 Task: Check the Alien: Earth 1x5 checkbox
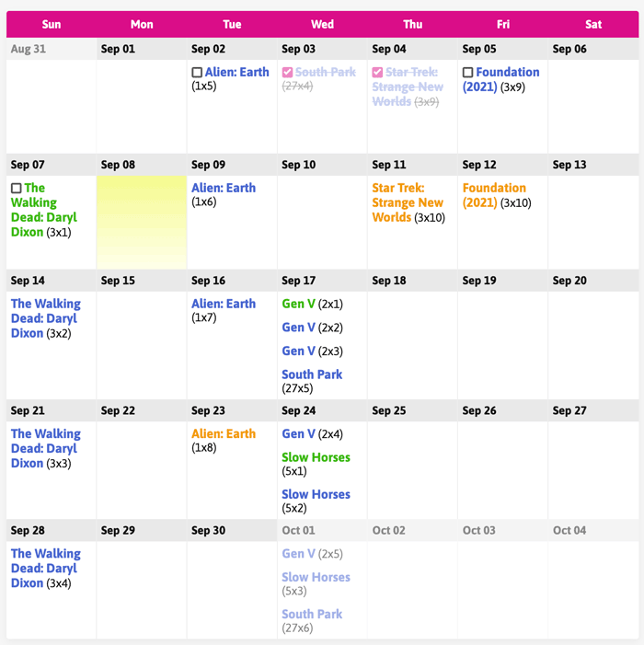coord(197,73)
